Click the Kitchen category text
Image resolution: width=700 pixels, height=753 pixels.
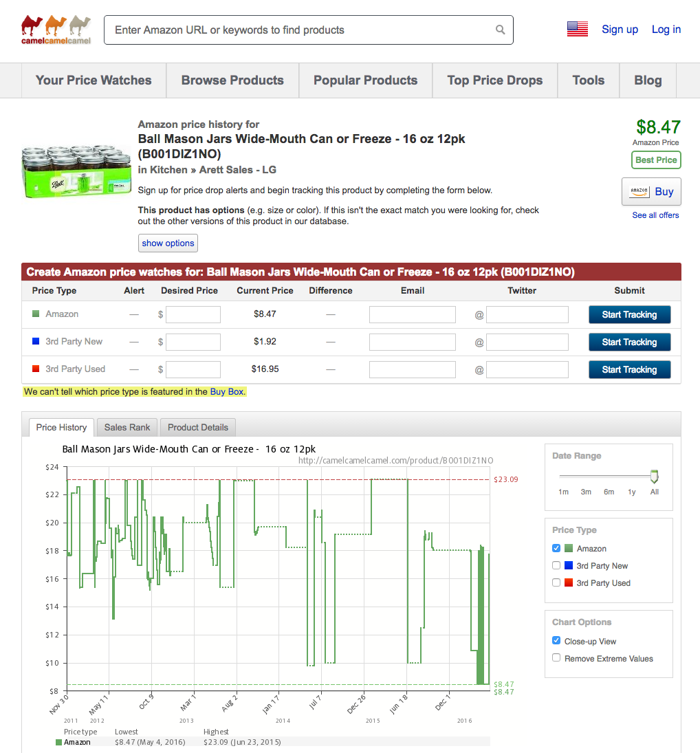point(168,170)
